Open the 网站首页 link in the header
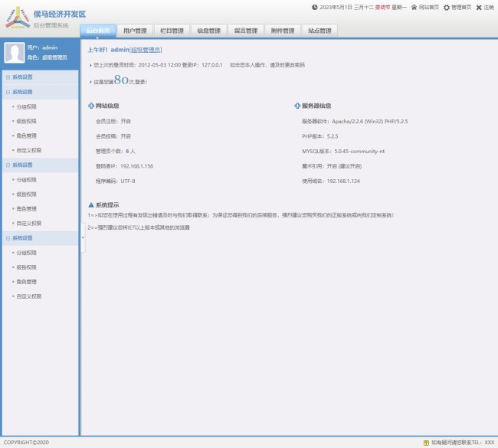 pyautogui.click(x=429, y=8)
